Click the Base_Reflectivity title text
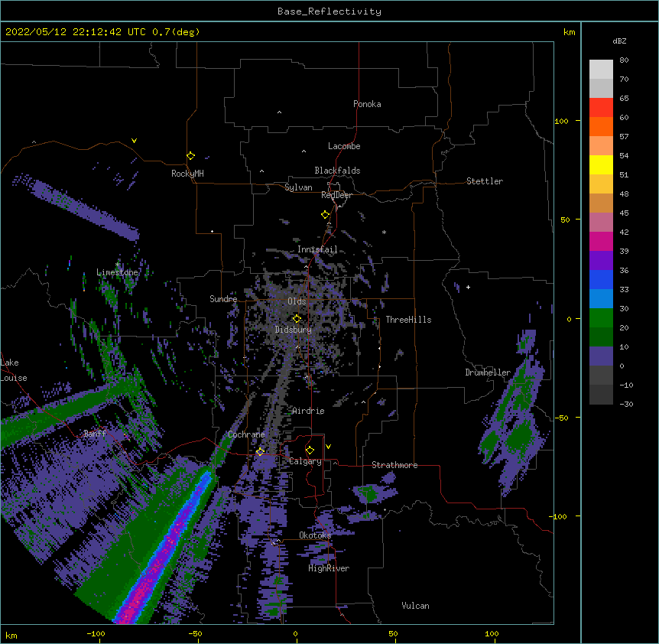This screenshot has width=659, height=644. [329, 11]
